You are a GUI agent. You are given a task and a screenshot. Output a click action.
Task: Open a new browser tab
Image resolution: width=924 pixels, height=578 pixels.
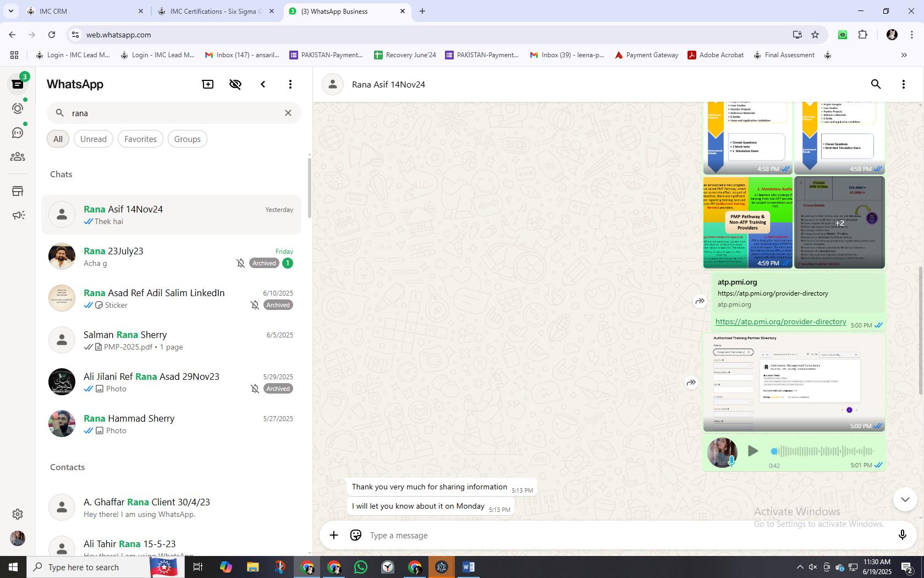pyautogui.click(x=422, y=11)
